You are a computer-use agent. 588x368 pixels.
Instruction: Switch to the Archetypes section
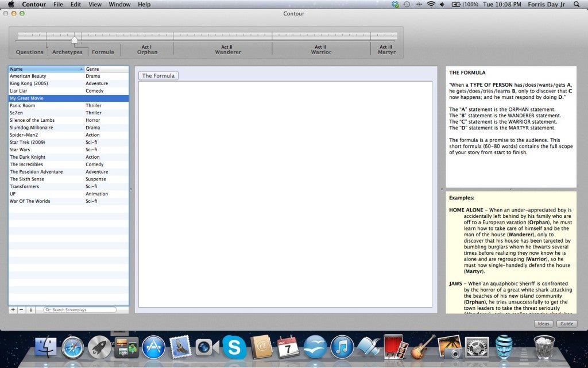point(67,52)
